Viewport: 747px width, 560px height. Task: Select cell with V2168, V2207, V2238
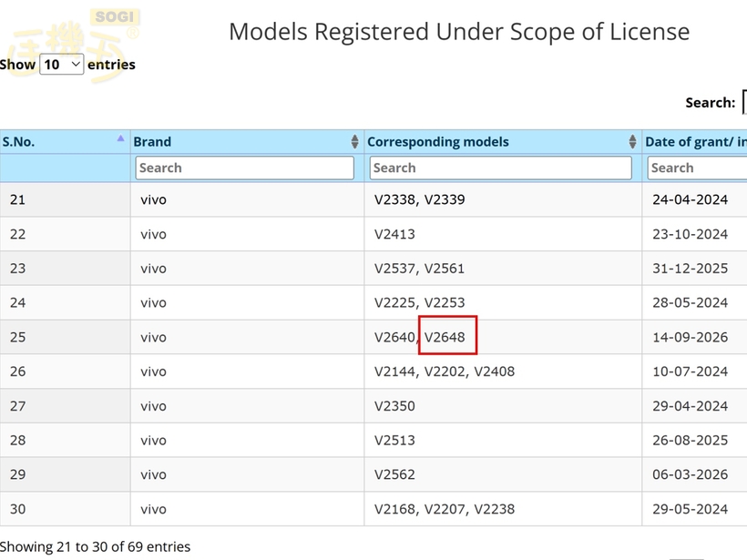503,509
